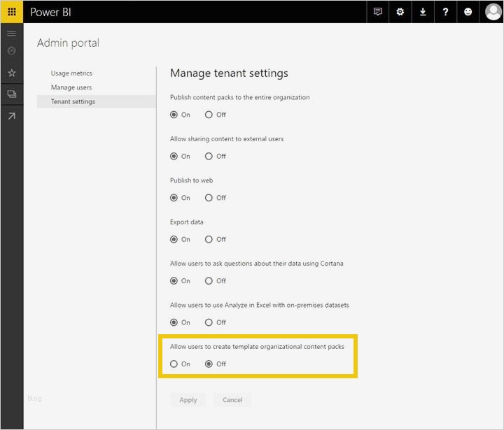Open the Get Data arrow icon
Viewport: 504px width, 430px height.
(11, 116)
